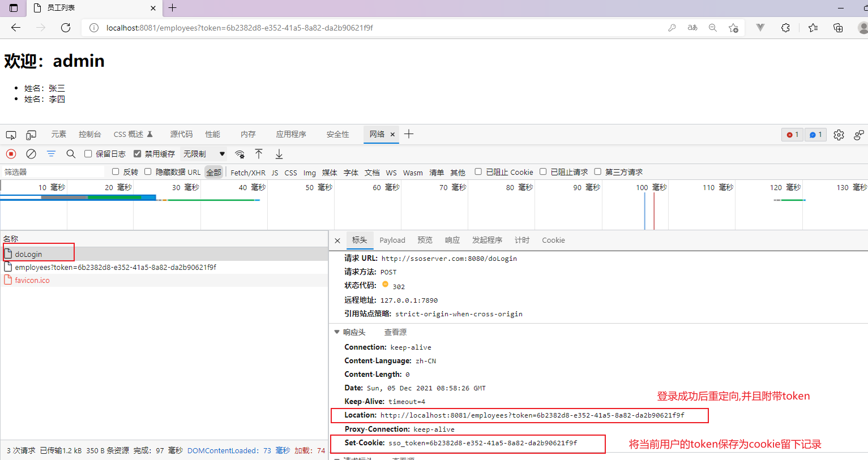Open the tab actions menu icon
The image size is (868, 460).
click(x=14, y=8)
